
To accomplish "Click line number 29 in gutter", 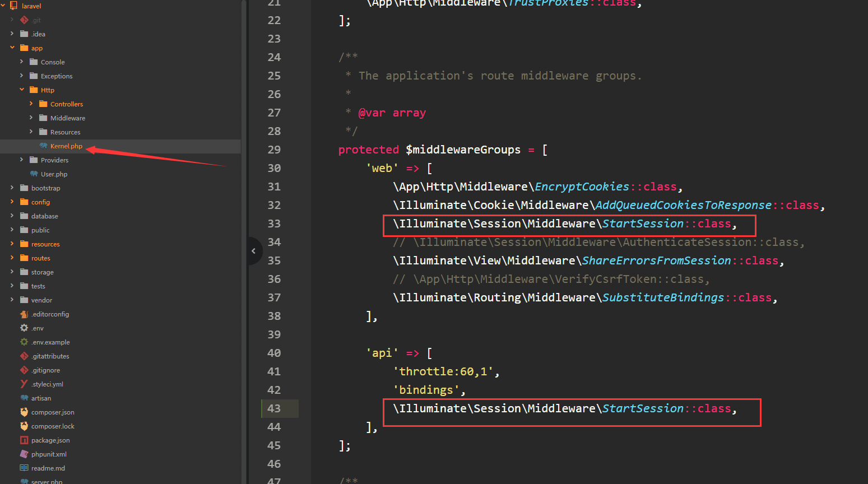I will pos(274,150).
